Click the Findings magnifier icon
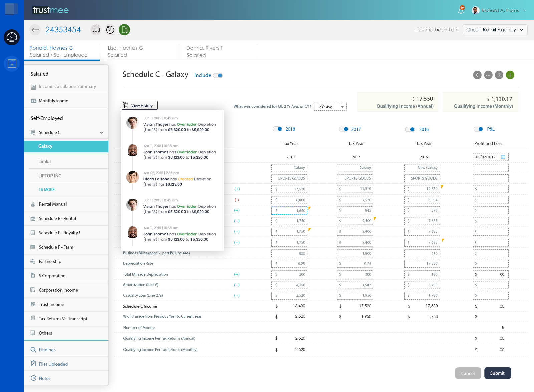 33,350
